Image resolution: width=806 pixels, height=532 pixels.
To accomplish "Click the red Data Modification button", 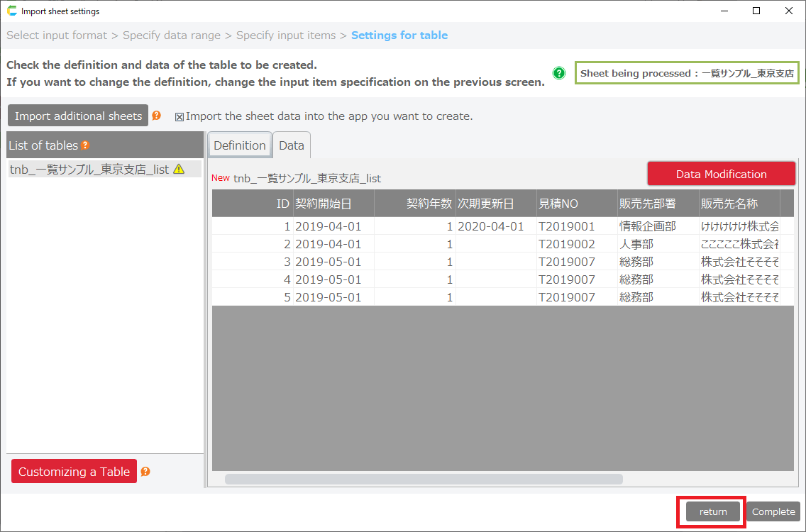I will (x=721, y=174).
